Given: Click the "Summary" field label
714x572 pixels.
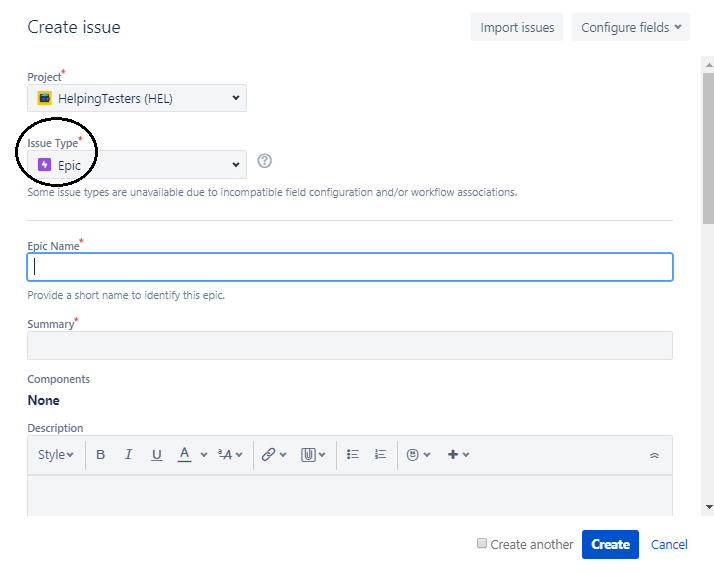Looking at the screenshot, I should coord(51,324).
